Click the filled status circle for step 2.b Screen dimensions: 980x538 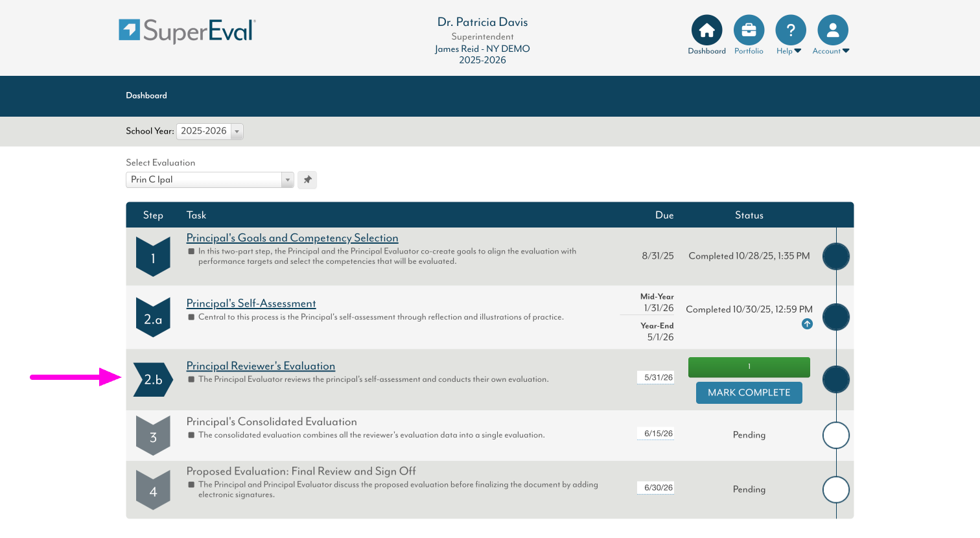click(x=835, y=380)
